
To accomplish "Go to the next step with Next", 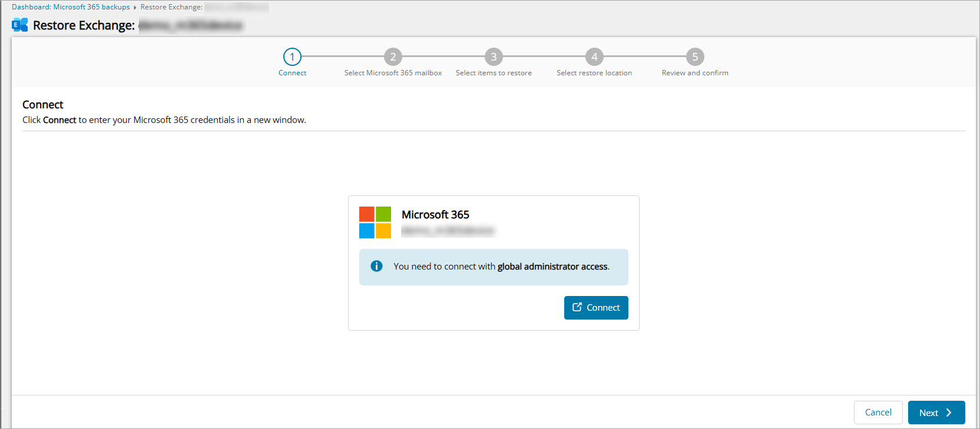I will pyautogui.click(x=936, y=413).
